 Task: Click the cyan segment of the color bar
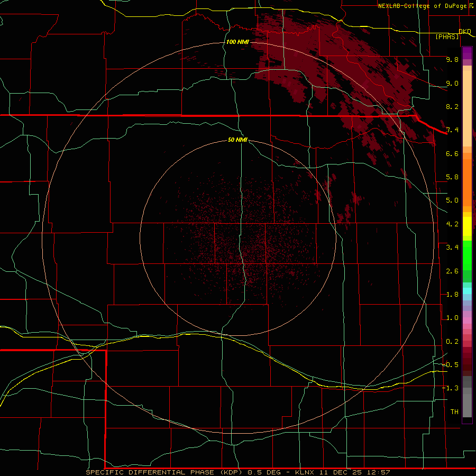[467, 291]
